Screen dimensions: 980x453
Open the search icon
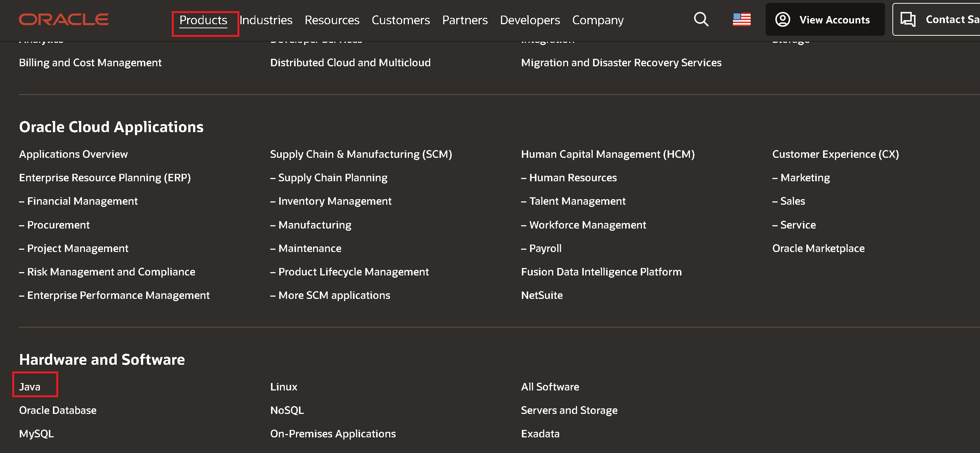[x=700, y=19]
